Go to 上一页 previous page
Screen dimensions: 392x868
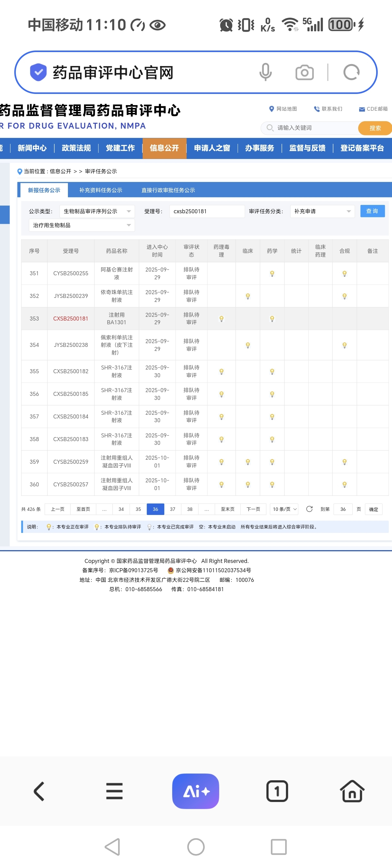tap(57, 509)
